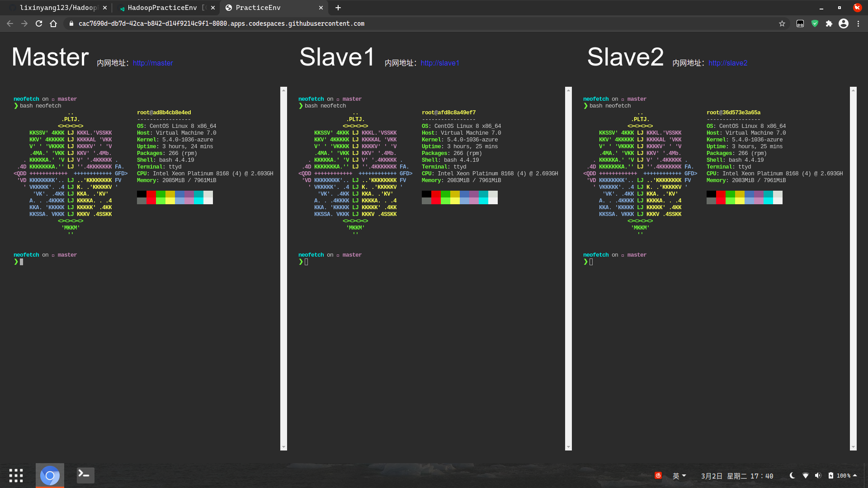
Task: Click Memory 2085MiB line in Master
Action: (x=177, y=180)
